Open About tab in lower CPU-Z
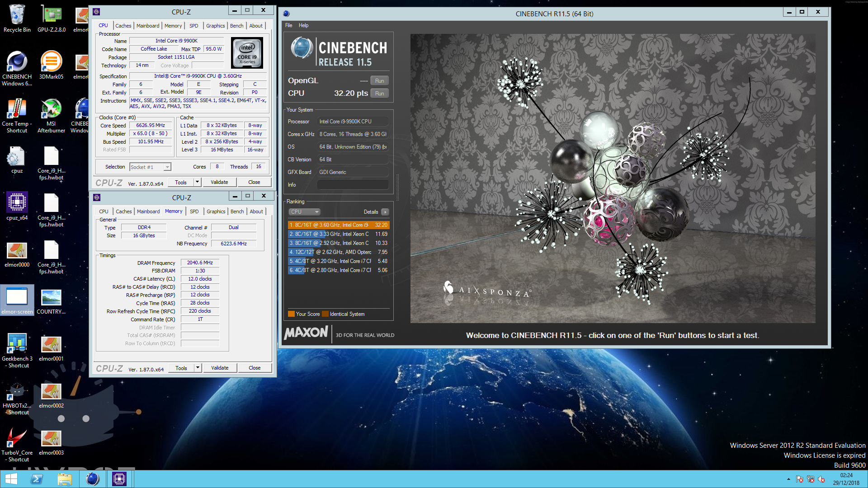The width and height of the screenshot is (868, 488). pos(256,211)
